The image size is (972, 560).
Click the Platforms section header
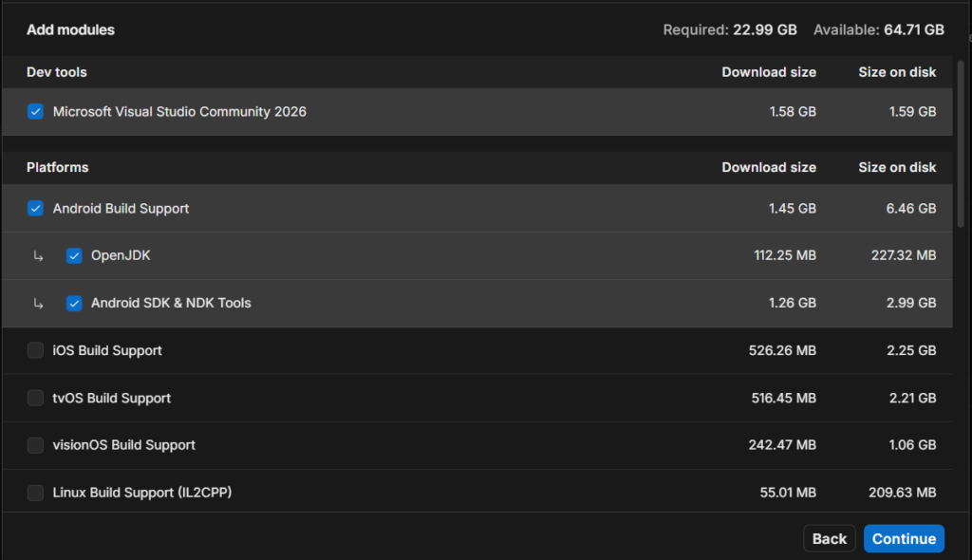click(x=58, y=167)
